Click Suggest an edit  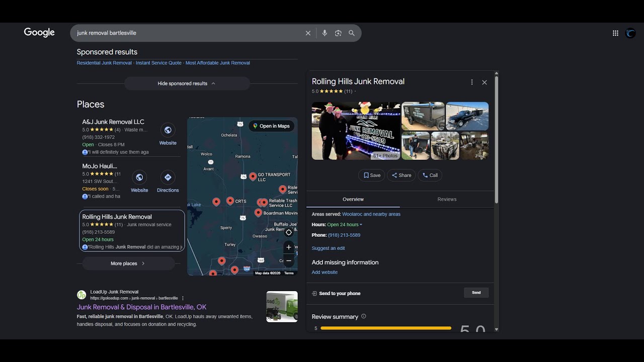tap(329, 248)
